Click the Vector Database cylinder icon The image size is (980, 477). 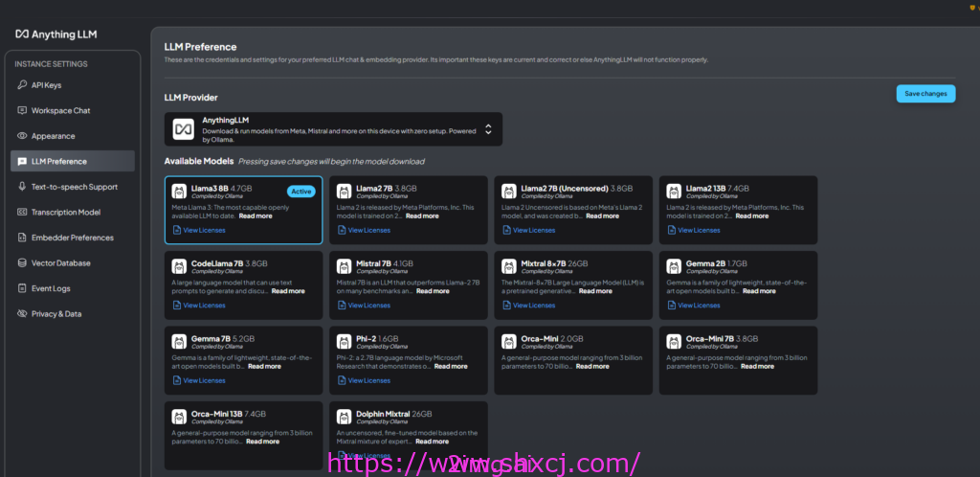22,263
